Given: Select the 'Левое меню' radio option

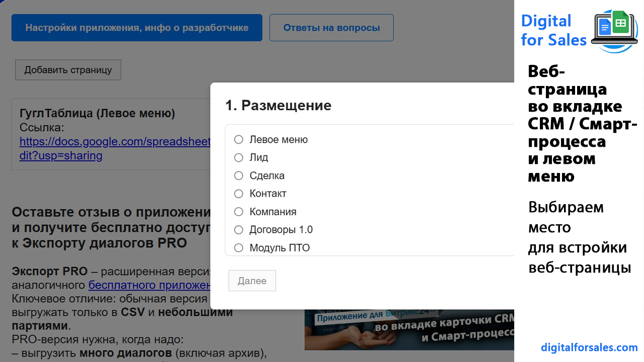Looking at the screenshot, I should coord(239,140).
